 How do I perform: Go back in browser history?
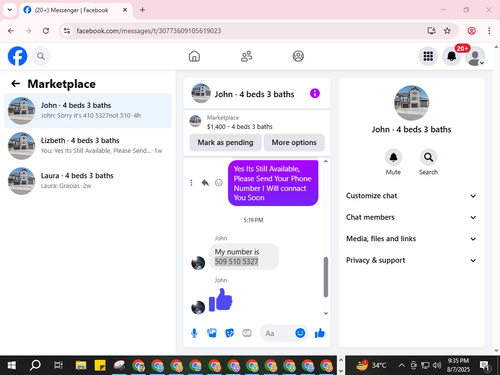click(x=11, y=31)
